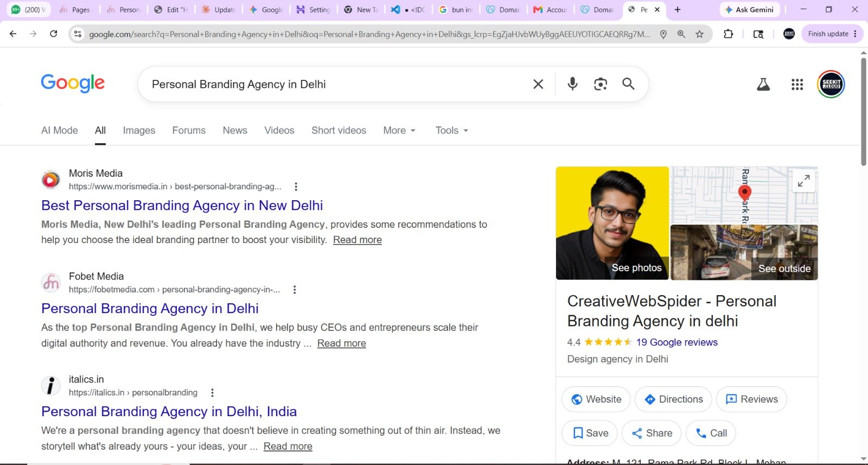Go back to the previous page
Viewport: 868px width, 465px height.
[13, 34]
